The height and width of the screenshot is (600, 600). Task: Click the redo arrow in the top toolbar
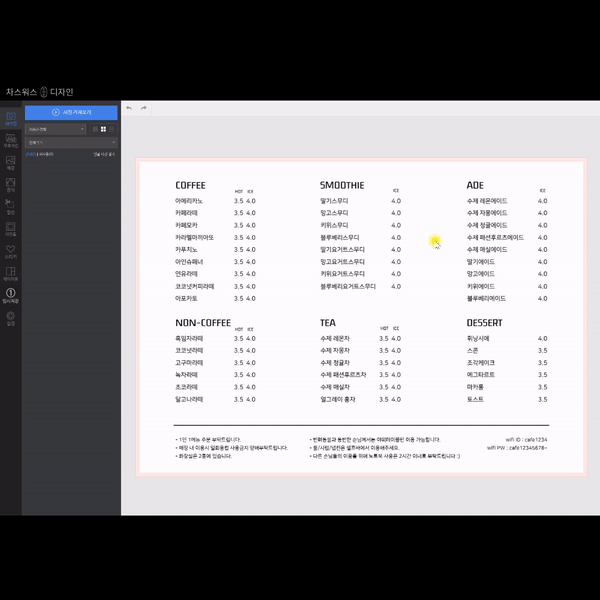[143, 108]
